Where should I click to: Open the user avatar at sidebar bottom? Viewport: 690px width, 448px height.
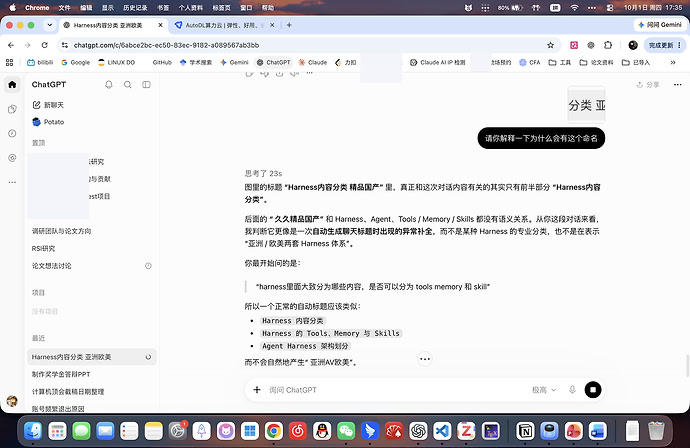12,401
